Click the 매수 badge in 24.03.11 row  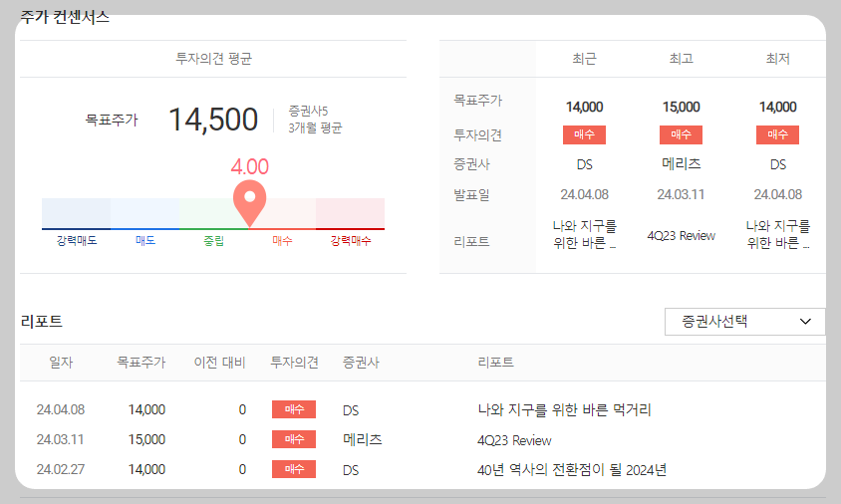pyautogui.click(x=294, y=439)
